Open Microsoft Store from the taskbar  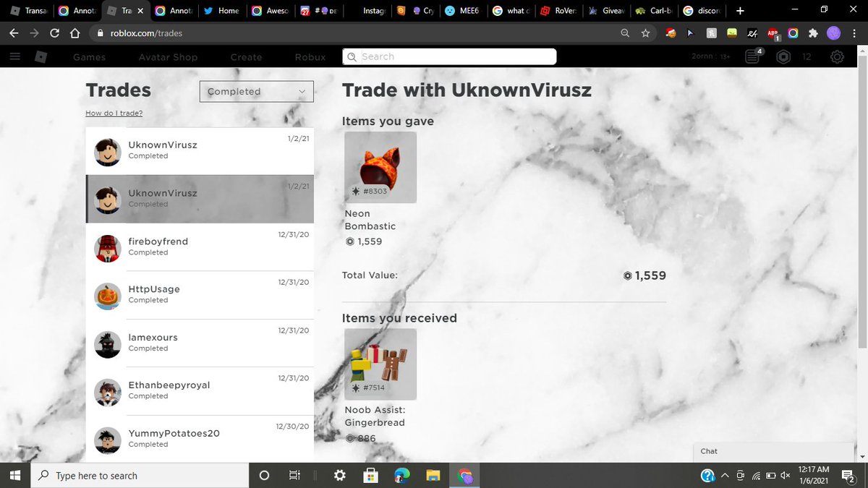(x=370, y=475)
